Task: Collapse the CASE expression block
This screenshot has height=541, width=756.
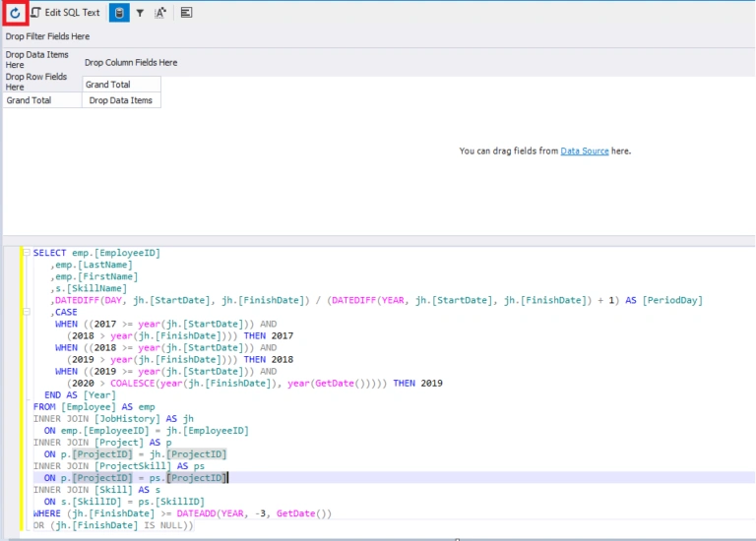Action: (27, 312)
